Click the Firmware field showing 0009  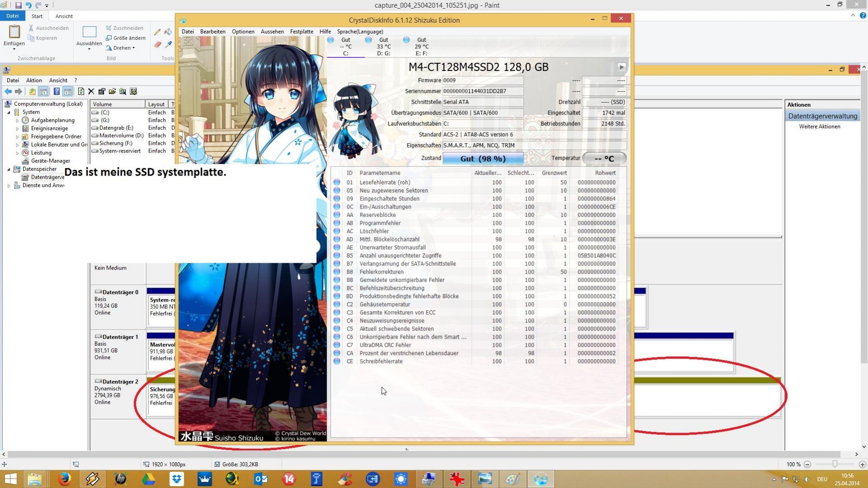point(483,81)
